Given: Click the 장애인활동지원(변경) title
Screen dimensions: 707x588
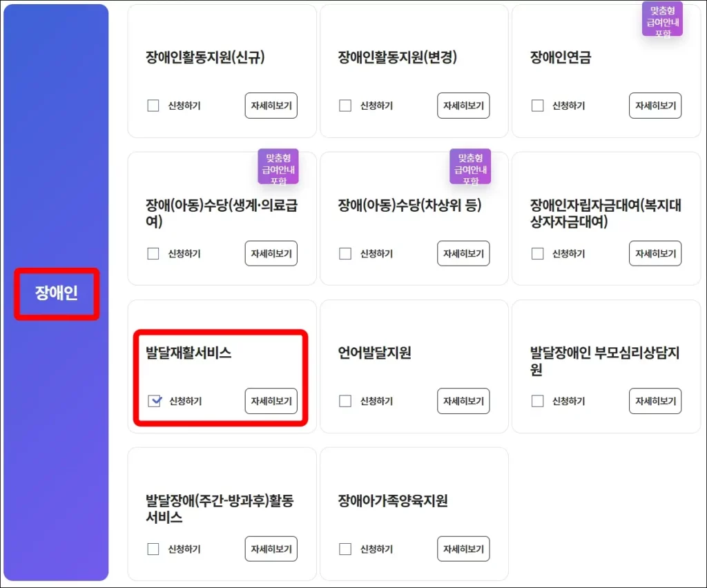Looking at the screenshot, I should [x=397, y=57].
